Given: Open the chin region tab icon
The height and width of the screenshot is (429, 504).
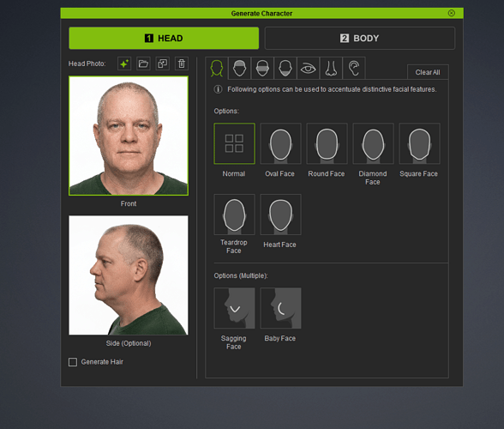Looking at the screenshot, I should (x=285, y=69).
